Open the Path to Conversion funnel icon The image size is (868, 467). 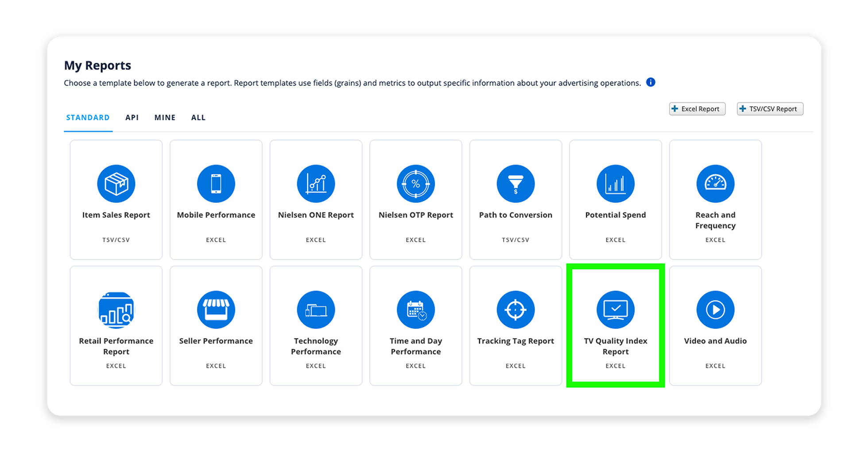(x=515, y=184)
